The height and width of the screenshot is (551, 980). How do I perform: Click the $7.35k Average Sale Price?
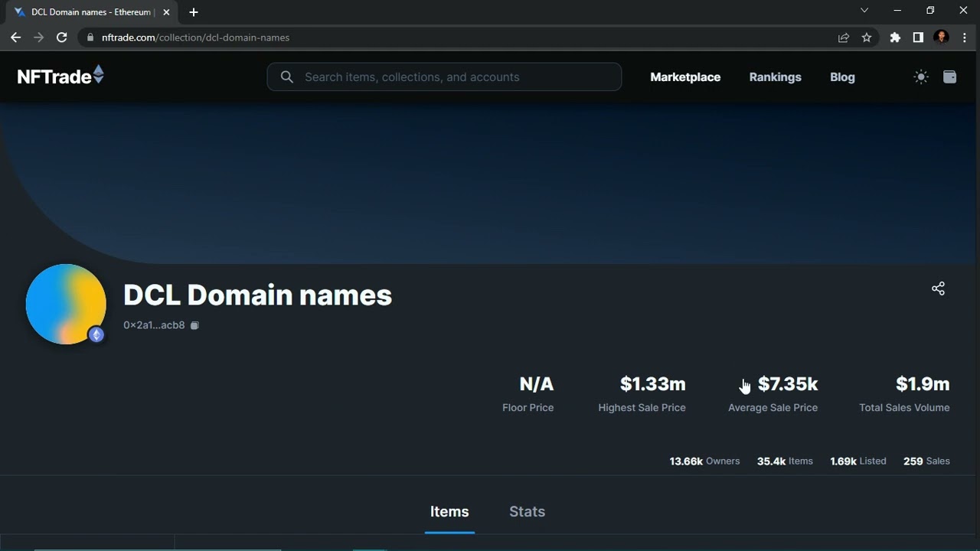[788, 384]
